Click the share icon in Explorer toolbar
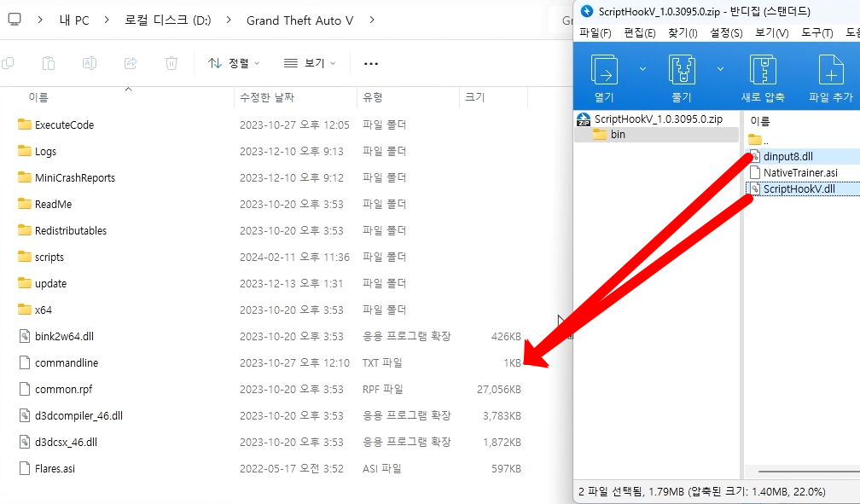This screenshot has height=504, width=860. pyautogui.click(x=131, y=63)
